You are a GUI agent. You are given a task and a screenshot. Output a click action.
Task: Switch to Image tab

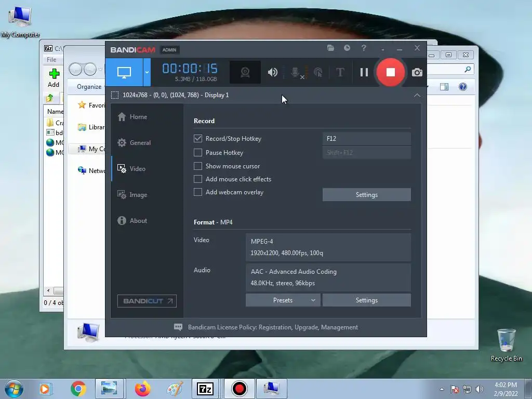click(132, 195)
